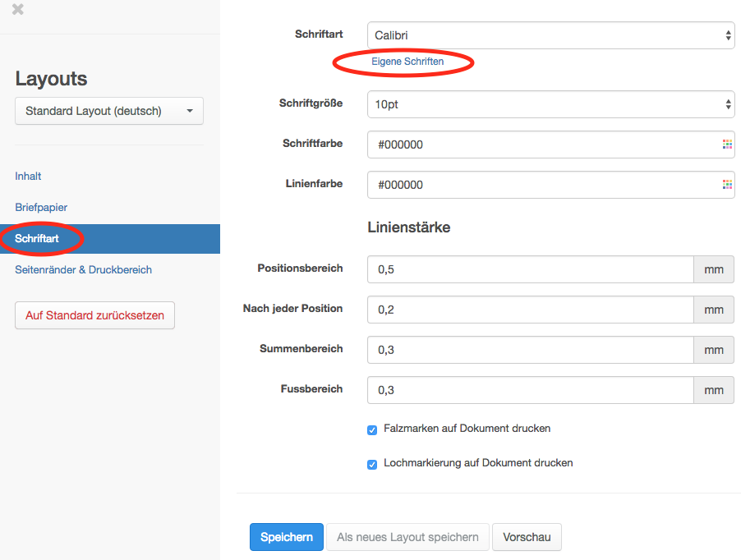Screen dimensions: 741x560
Task: Open the Schriftart Calibri dropdown
Action: click(550, 35)
